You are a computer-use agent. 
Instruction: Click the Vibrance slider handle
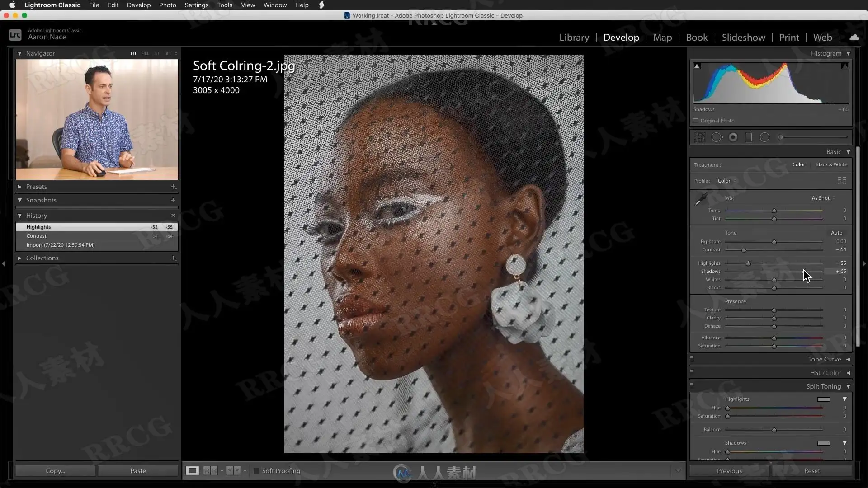[774, 338]
